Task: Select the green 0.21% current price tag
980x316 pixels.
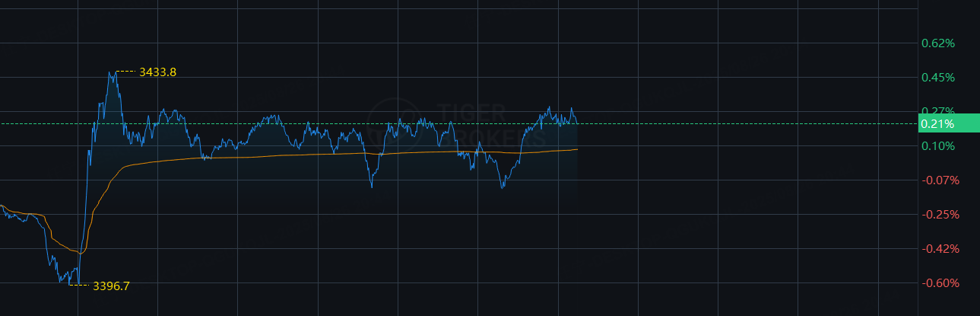Action: pyautogui.click(x=949, y=123)
